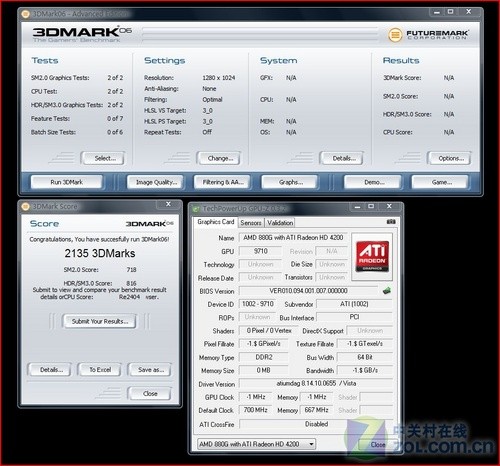
Task: Click Change settings button
Action: pyautogui.click(x=219, y=158)
